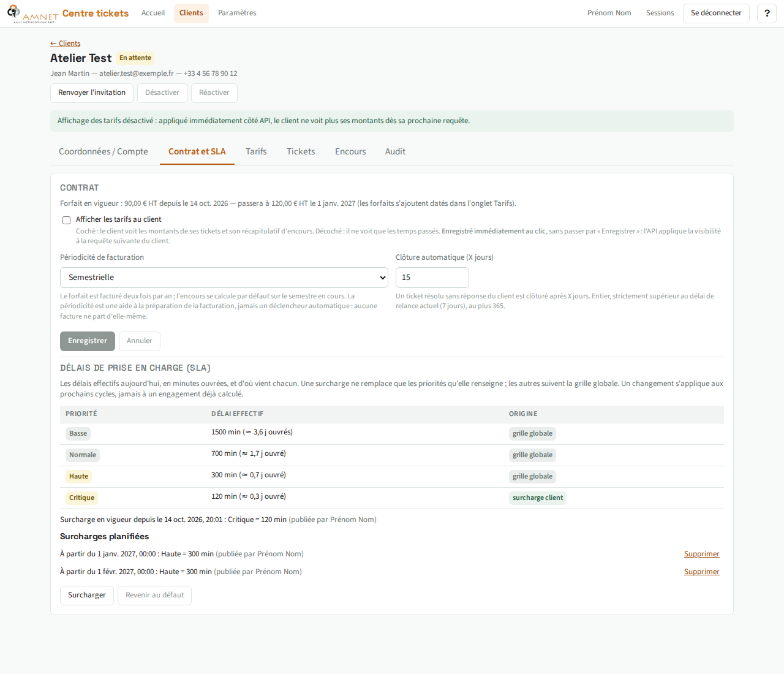Open the Audit tab
Image resolution: width=784 pixels, height=674 pixels.
pos(395,152)
